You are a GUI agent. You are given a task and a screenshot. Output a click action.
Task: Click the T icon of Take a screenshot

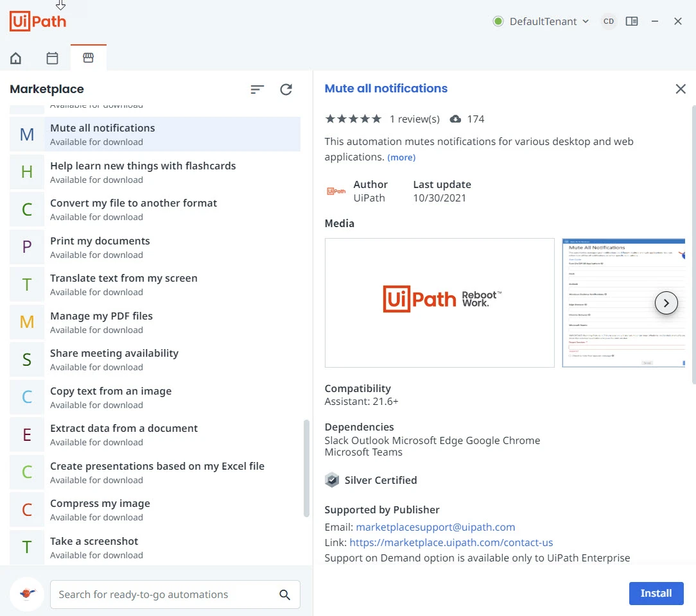point(27,547)
